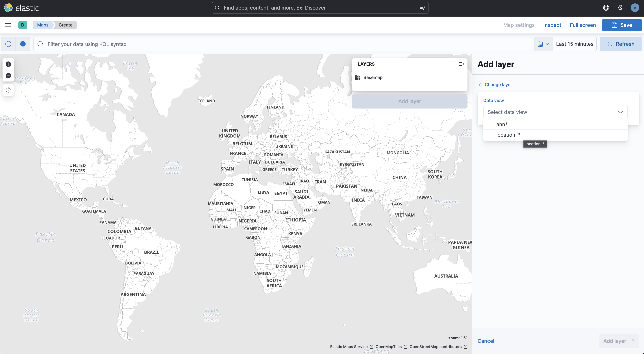Screen dimensions: 644x354
Task: Click the Create breadcrumb
Action: click(66, 25)
